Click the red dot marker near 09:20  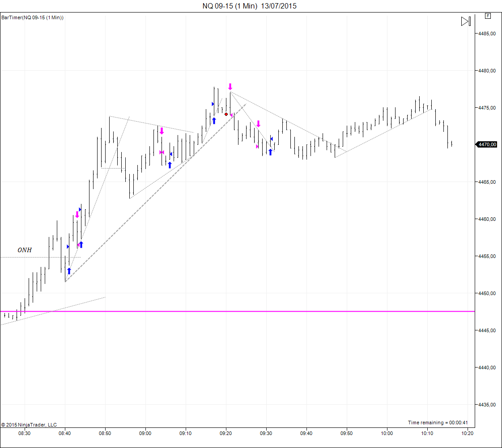[x=226, y=114]
